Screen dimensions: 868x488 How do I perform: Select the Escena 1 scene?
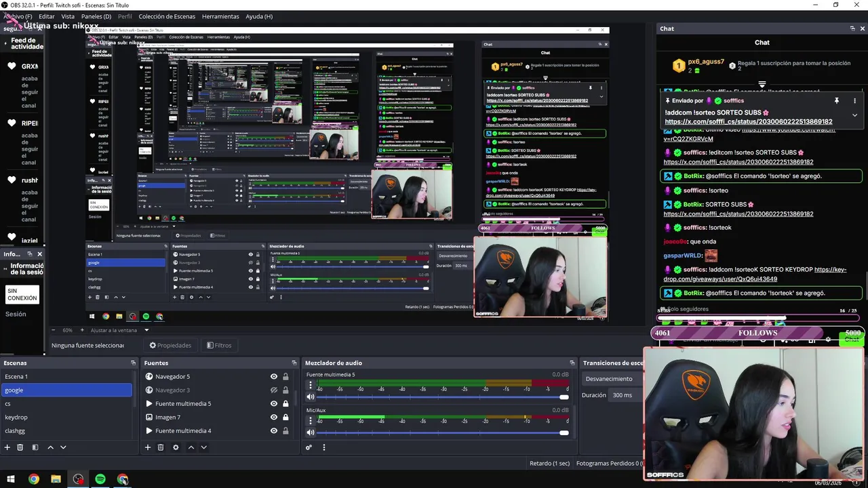(x=66, y=376)
